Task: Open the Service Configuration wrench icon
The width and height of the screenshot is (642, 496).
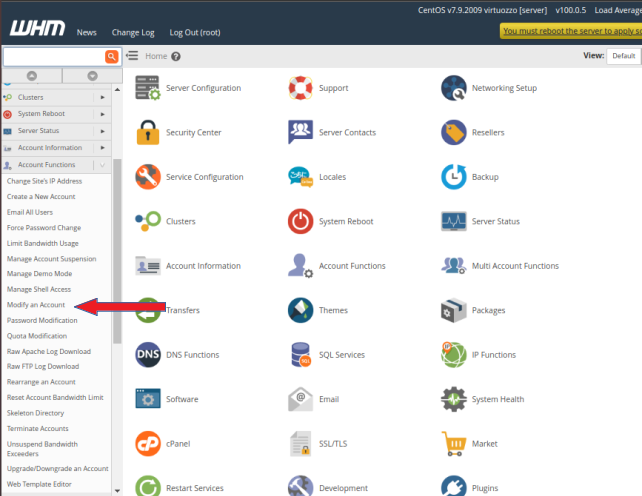Action: tap(148, 177)
